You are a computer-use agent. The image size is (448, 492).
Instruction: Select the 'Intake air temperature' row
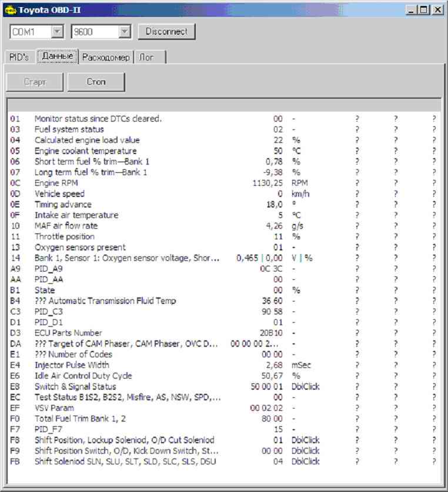tap(224, 215)
